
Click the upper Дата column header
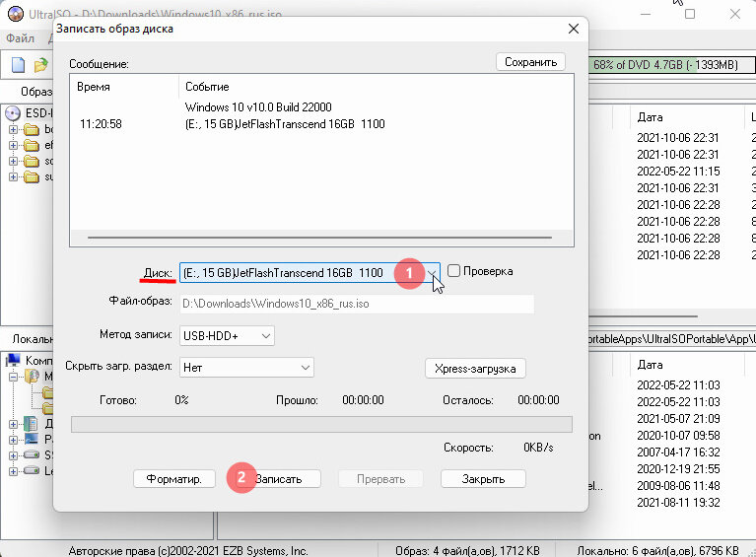point(650,117)
